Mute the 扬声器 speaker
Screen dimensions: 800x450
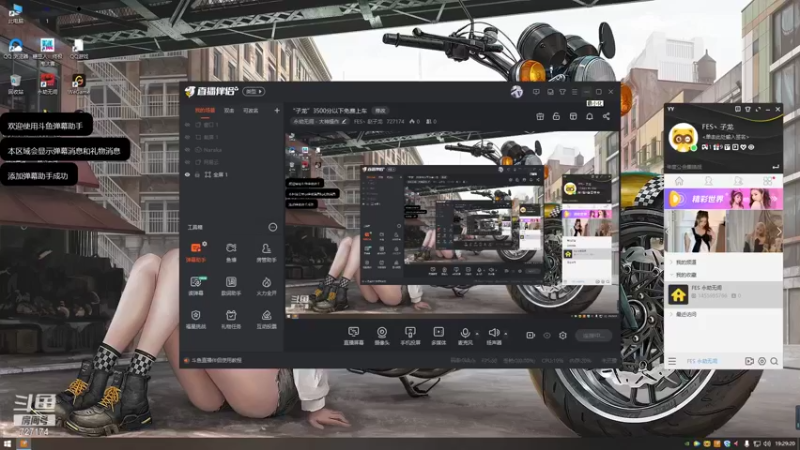point(493,336)
